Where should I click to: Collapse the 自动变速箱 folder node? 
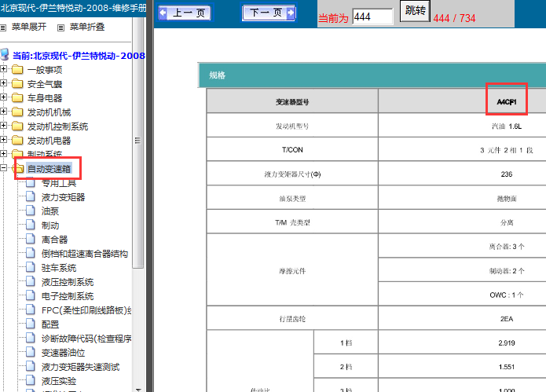[x=3, y=168]
